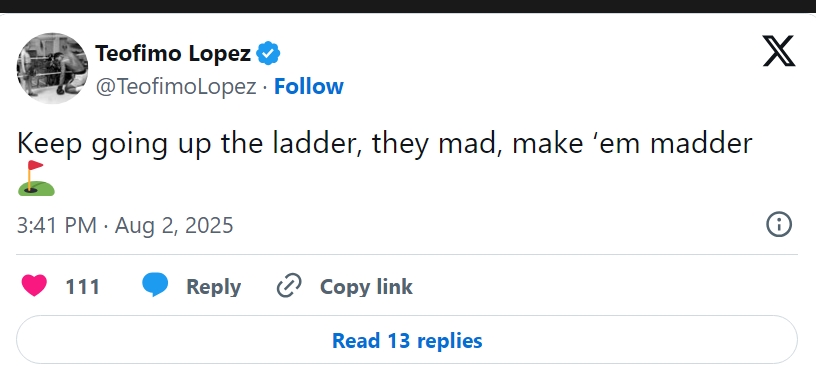Click the blue reply speech bubble icon

click(155, 286)
